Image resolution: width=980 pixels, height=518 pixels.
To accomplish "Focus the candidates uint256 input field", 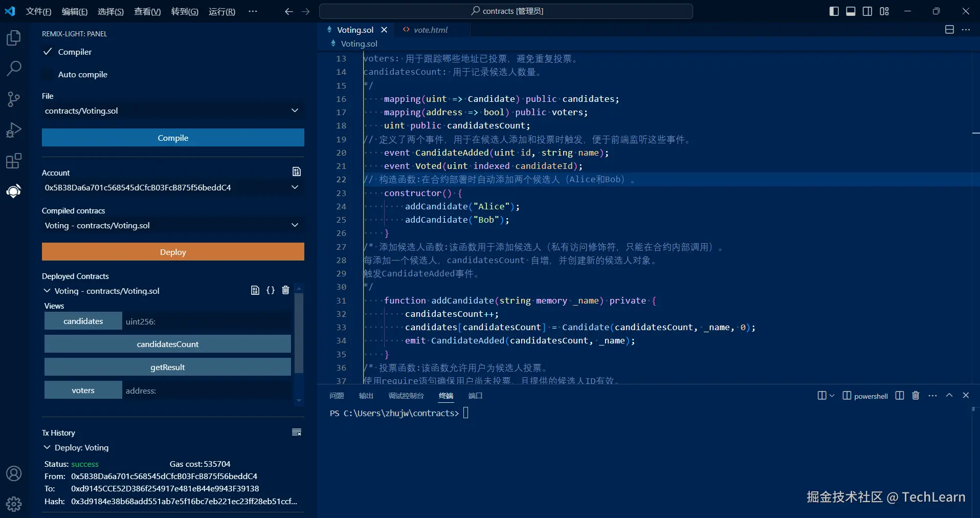I will 207,321.
